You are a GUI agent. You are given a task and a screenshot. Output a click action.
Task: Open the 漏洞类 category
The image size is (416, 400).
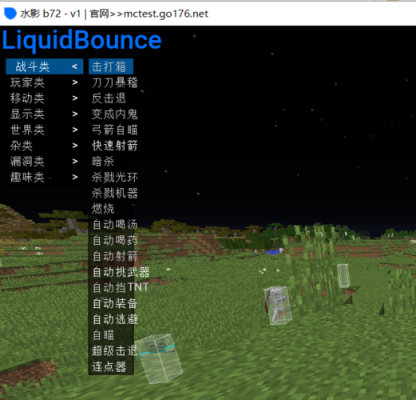click(44, 161)
